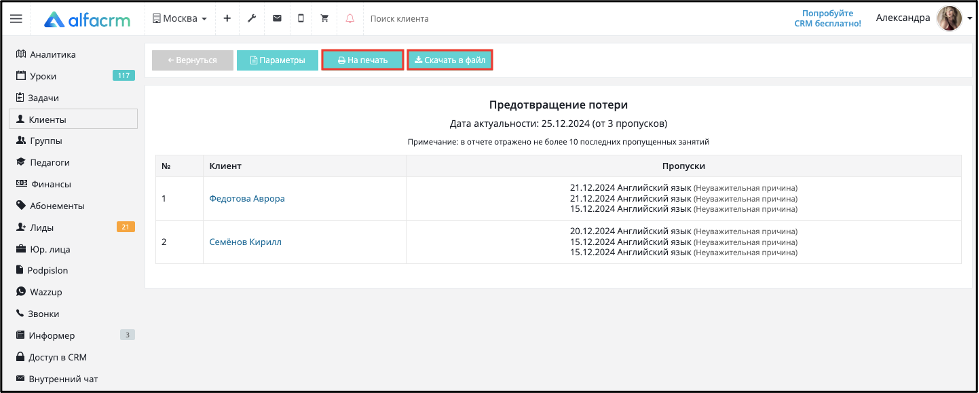This screenshot has height=393, width=979.
Task: Open the hamburger menu icon
Action: coord(16,19)
